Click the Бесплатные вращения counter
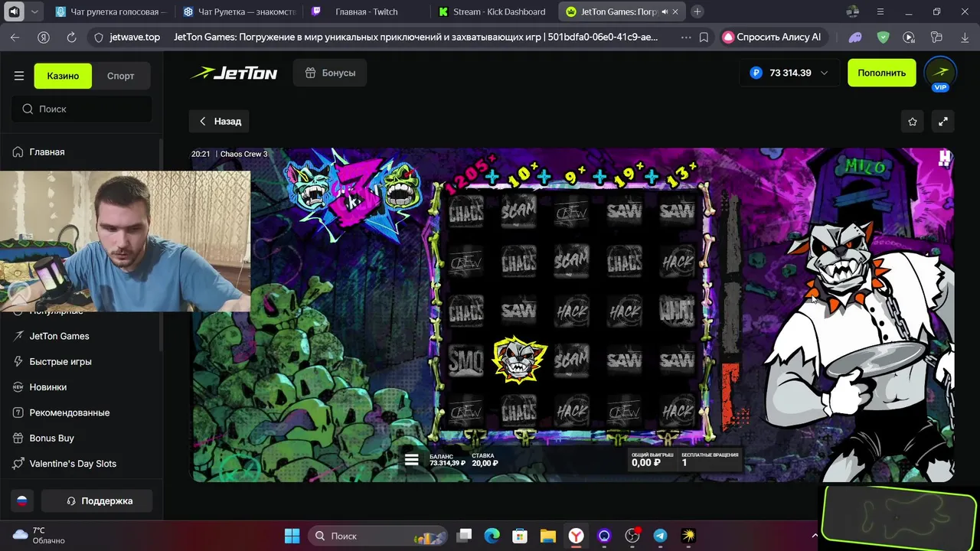Screen dimensions: 980x551 710,459
